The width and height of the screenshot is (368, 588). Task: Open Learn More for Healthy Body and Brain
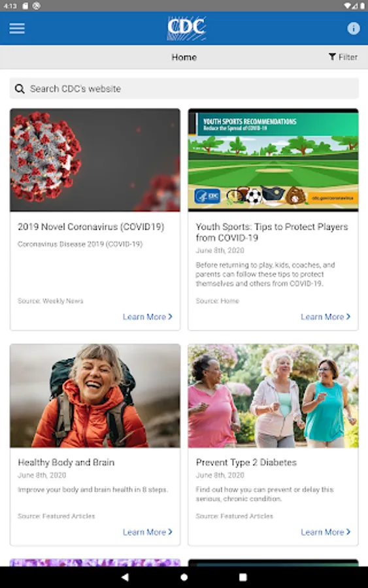(148, 532)
